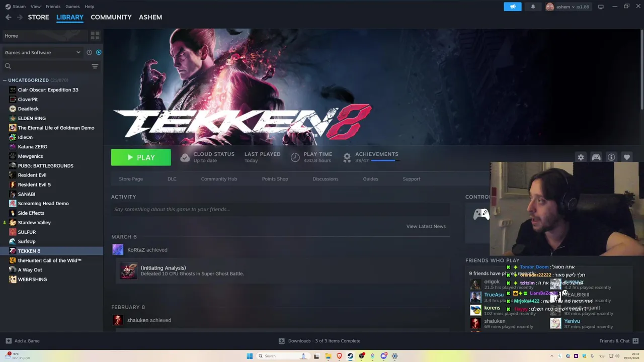Open the Friends menu
The width and height of the screenshot is (644, 362).
(53, 7)
